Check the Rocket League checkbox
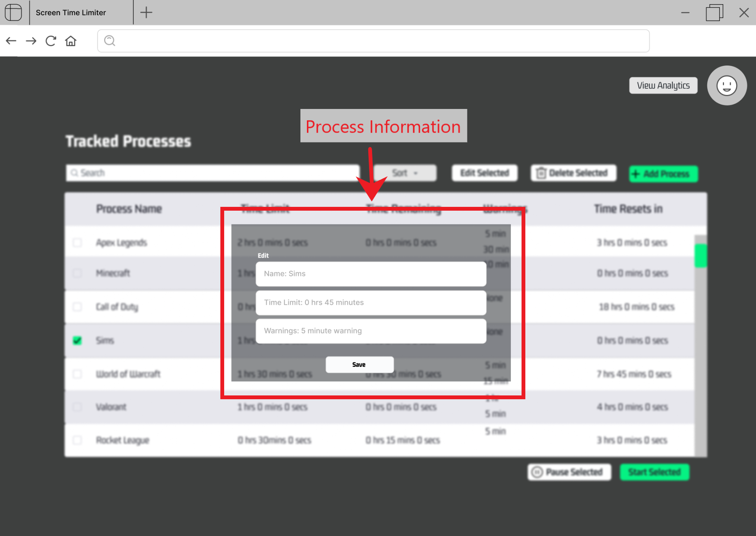Image resolution: width=756 pixels, height=536 pixels. (x=77, y=440)
